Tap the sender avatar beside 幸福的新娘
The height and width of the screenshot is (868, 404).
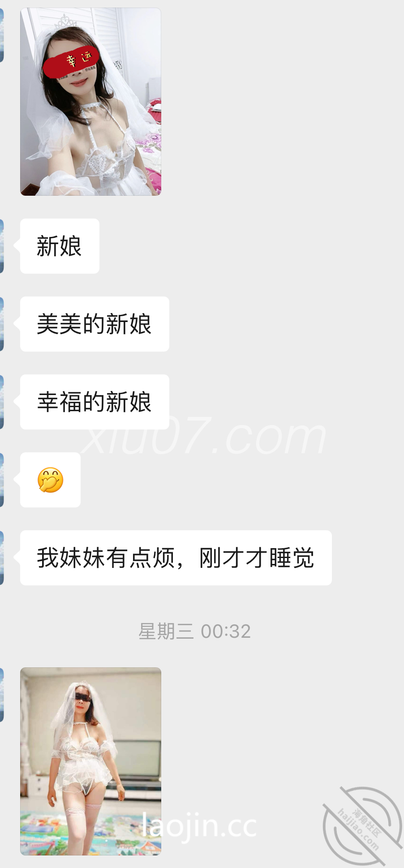2,402
